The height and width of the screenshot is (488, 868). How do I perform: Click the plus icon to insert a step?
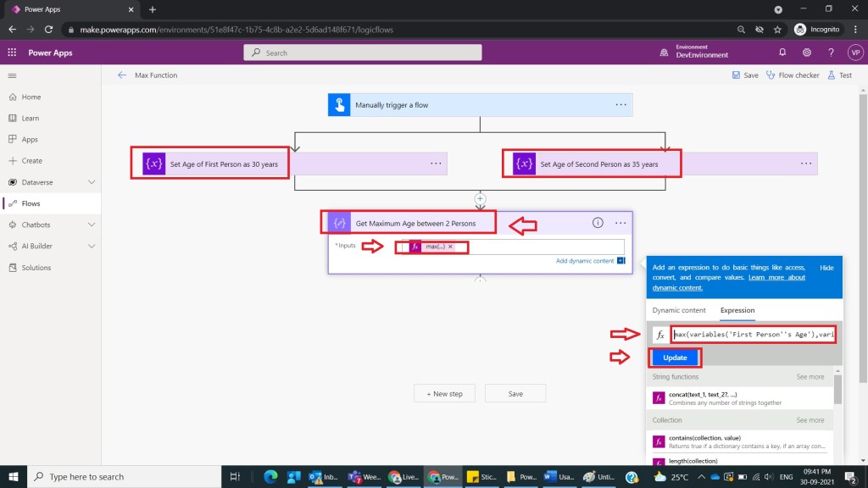480,198
